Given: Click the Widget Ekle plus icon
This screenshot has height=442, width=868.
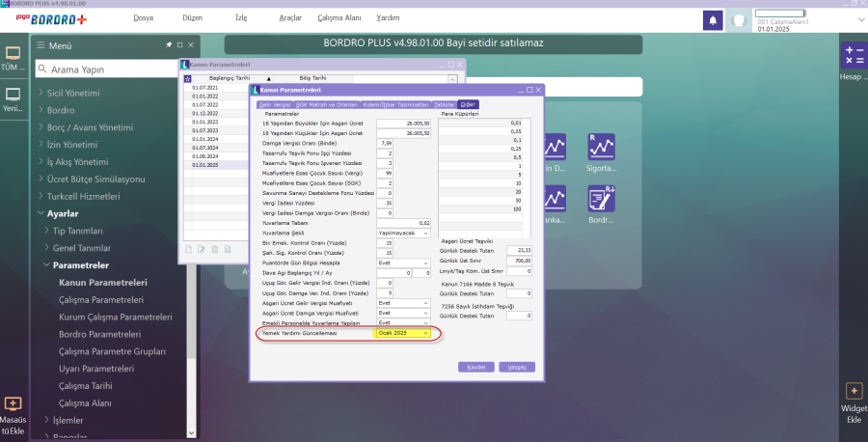Looking at the screenshot, I should click(854, 391).
